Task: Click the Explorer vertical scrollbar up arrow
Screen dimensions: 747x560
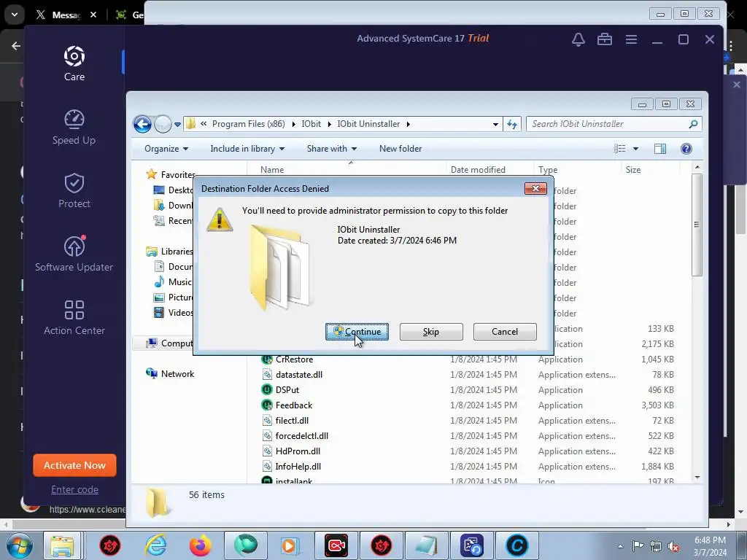Action: point(697,167)
